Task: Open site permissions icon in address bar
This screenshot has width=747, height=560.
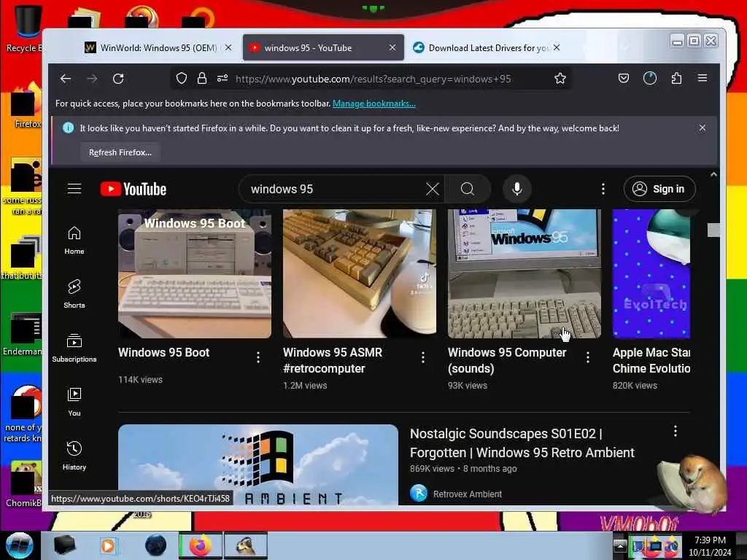Action: [x=222, y=79]
